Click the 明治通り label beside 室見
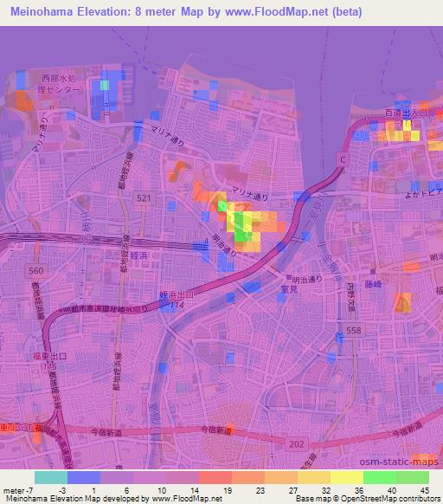This screenshot has height=504, width=443. (x=307, y=280)
